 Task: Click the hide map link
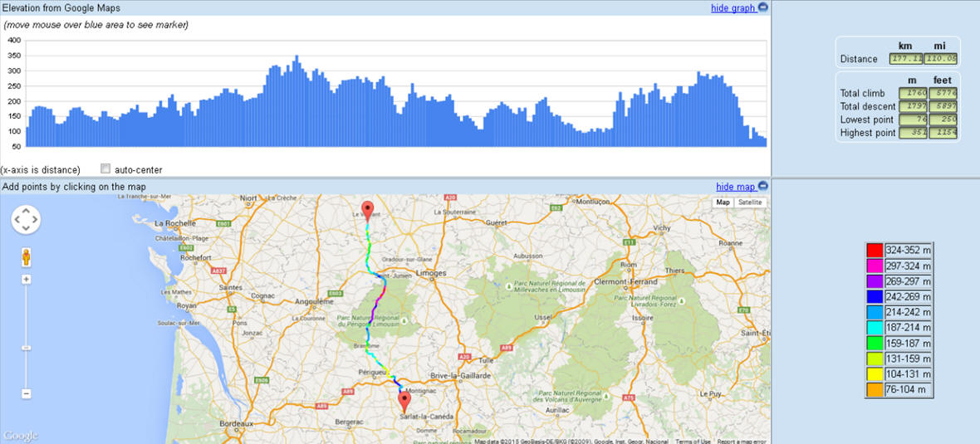tap(736, 187)
